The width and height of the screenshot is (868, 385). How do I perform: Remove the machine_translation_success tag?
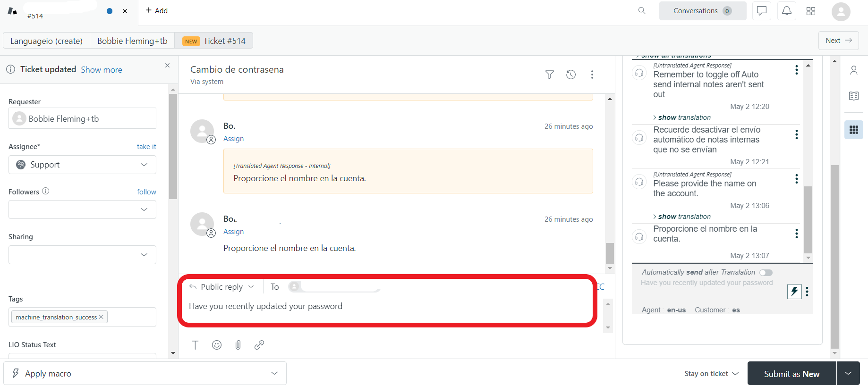(101, 317)
